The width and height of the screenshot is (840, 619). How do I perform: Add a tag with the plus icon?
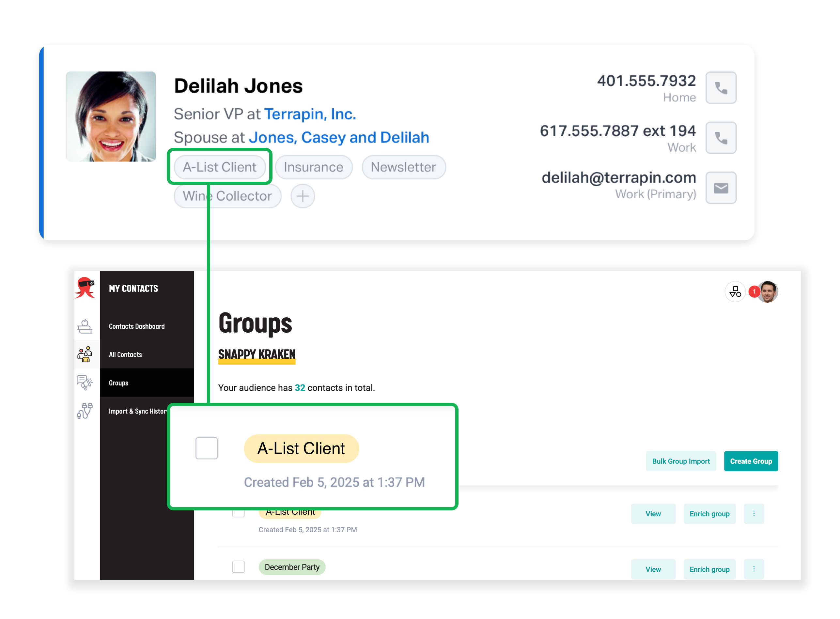(x=303, y=196)
